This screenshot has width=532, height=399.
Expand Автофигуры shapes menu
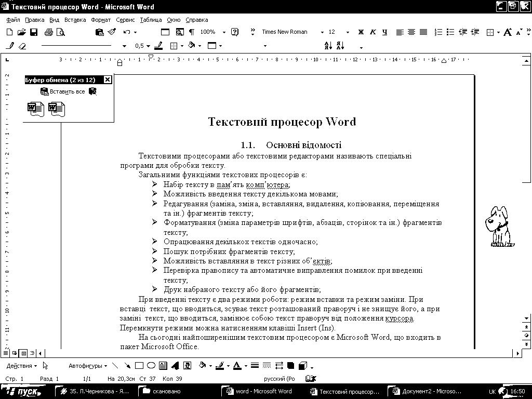tap(88, 366)
